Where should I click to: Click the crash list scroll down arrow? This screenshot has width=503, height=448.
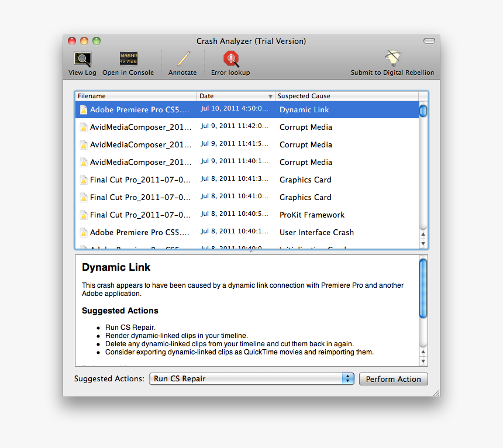[423, 243]
